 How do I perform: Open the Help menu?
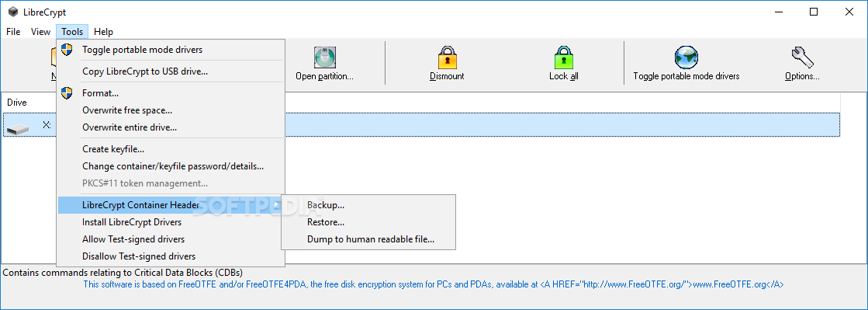click(x=103, y=32)
